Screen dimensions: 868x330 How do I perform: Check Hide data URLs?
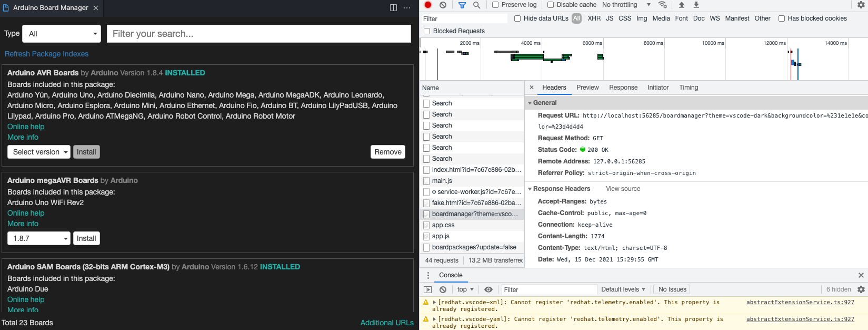click(517, 18)
